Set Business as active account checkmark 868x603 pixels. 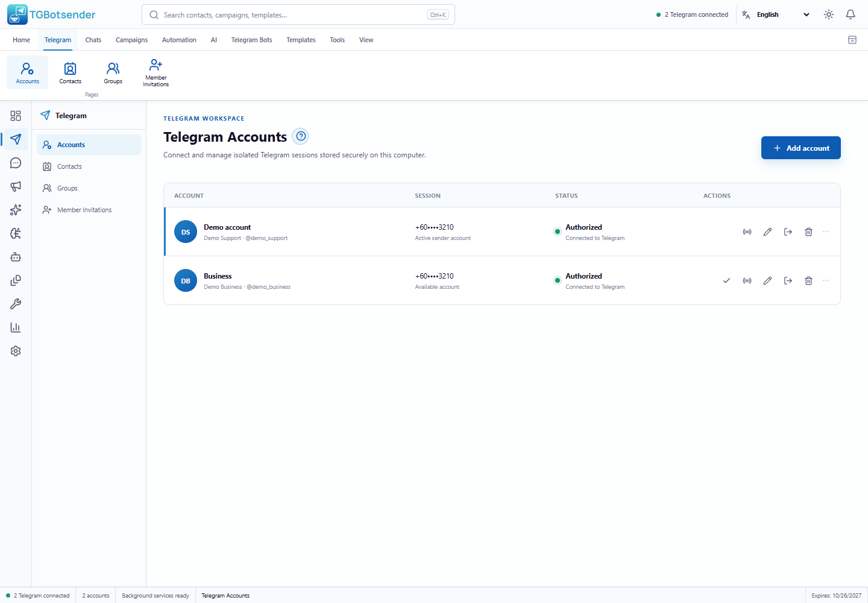tap(726, 280)
